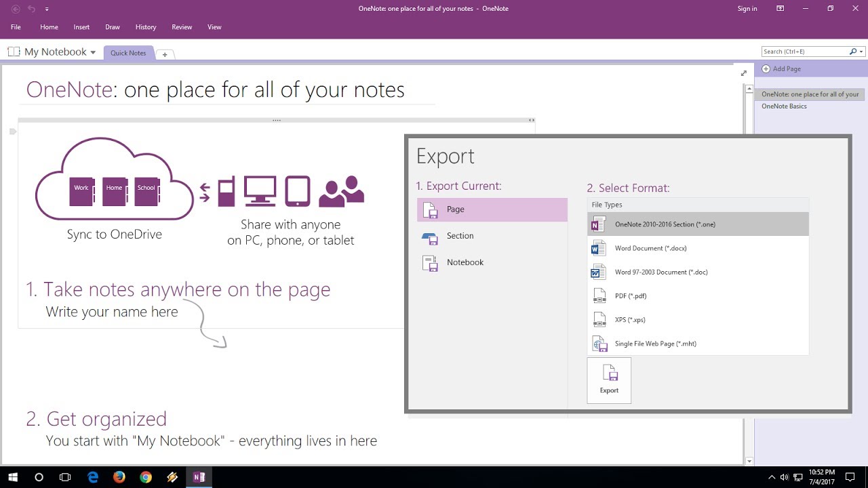The image size is (868, 488).
Task: Launch Google Chrome from taskbar
Action: (x=146, y=477)
